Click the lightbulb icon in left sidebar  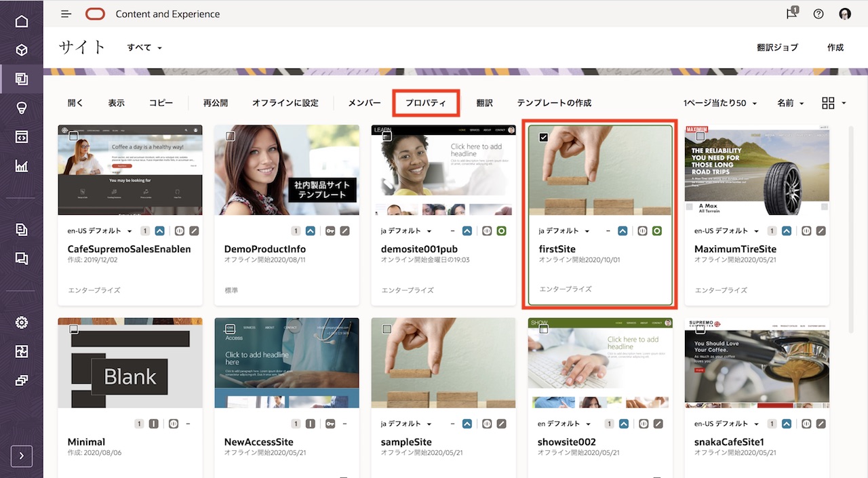(x=22, y=108)
